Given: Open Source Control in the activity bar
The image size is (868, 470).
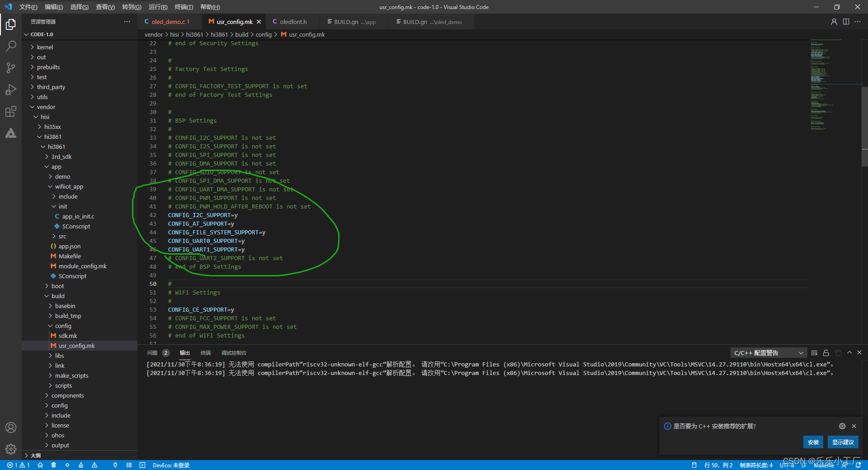Looking at the screenshot, I should [x=11, y=67].
